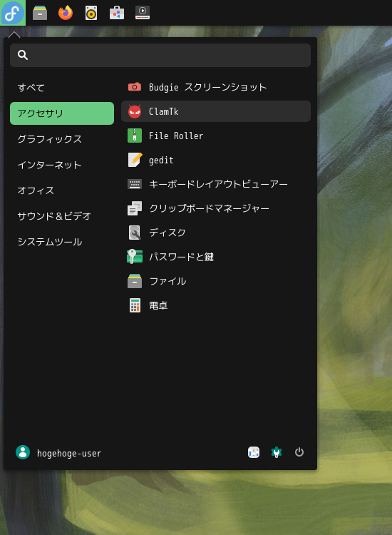Image resolution: width=392 pixels, height=535 pixels.
Task: Open system settings icon near power
Action: coord(277,452)
